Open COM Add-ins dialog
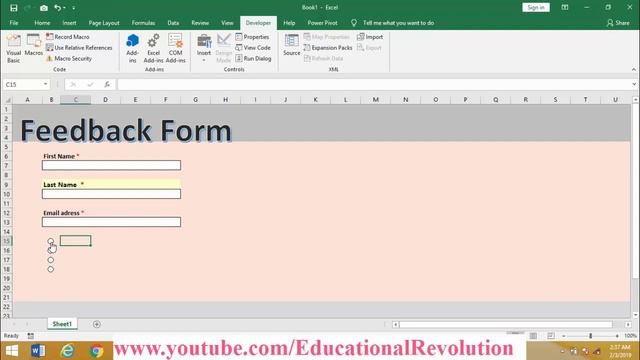Screen dimensions: 640x360 (x=176, y=49)
